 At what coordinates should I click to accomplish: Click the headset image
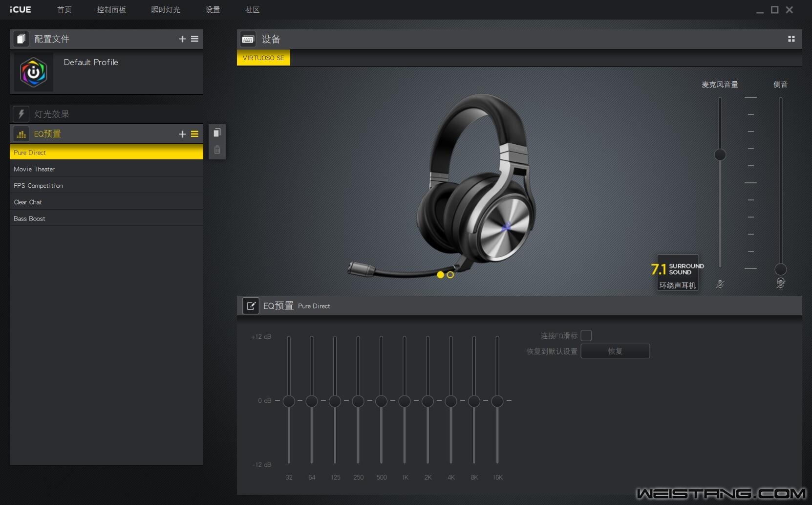[x=442, y=186]
